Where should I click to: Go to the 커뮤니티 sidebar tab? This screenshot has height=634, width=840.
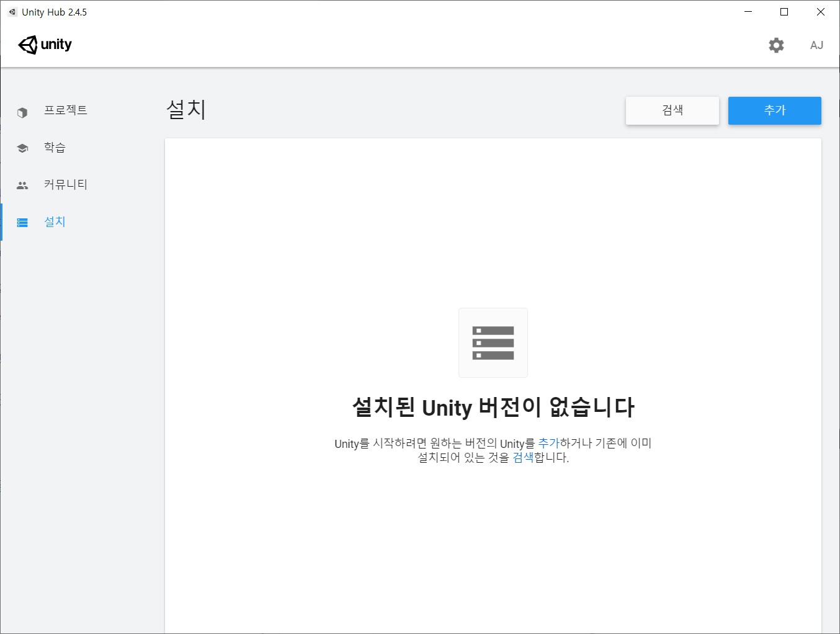82,185
